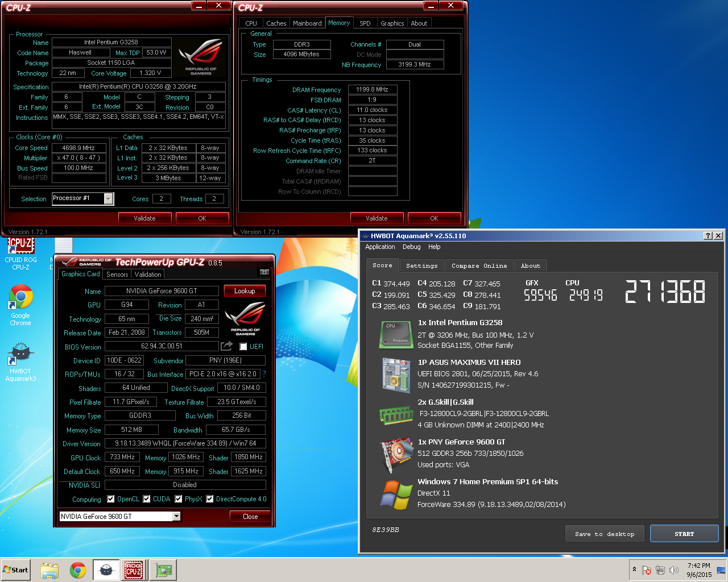Switch to GPU-Z taskbar button
The image size is (728, 582).
163,570
